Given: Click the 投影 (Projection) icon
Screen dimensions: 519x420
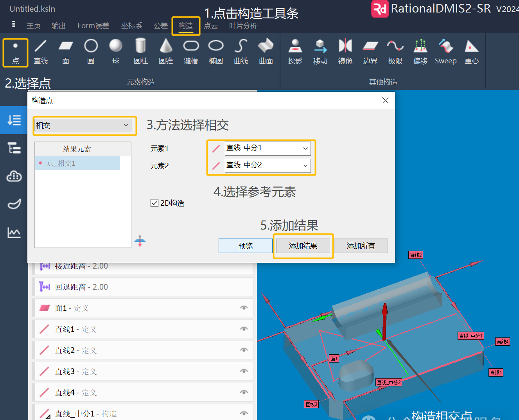Looking at the screenshot, I should (295, 51).
